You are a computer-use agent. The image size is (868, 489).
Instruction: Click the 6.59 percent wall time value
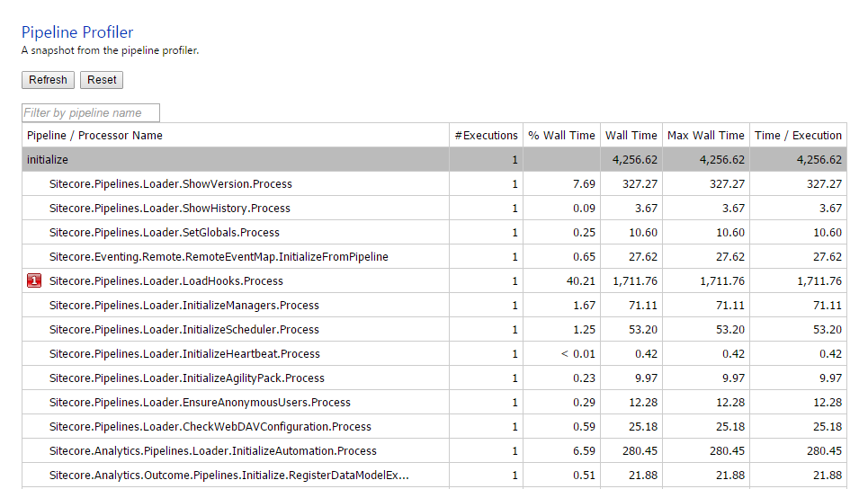click(x=584, y=451)
